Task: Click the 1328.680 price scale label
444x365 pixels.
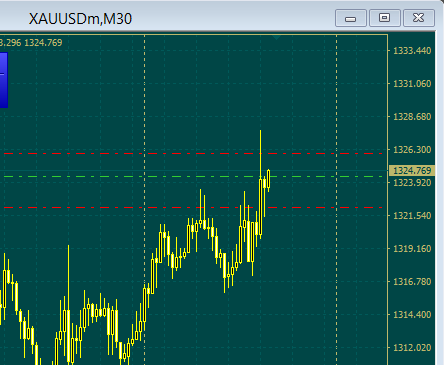Action: tap(412, 117)
